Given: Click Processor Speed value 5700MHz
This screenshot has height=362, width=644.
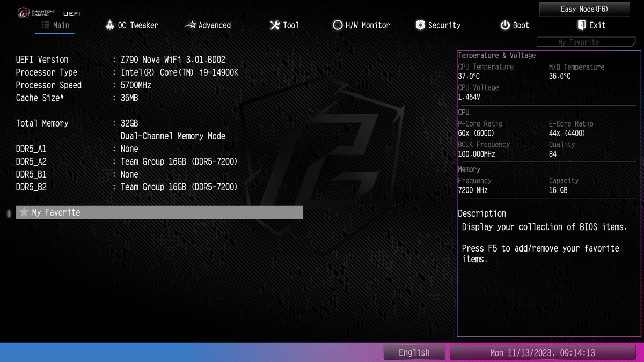Looking at the screenshot, I should tap(136, 85).
